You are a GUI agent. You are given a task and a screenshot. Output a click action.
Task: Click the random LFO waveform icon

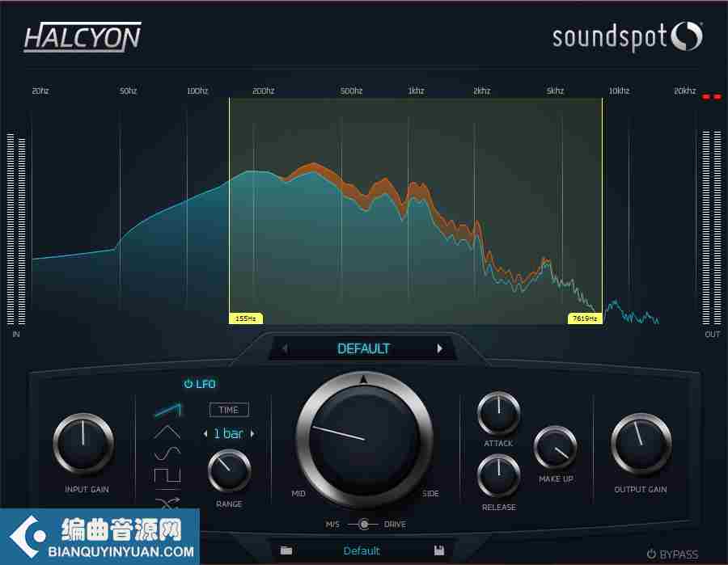tap(167, 503)
